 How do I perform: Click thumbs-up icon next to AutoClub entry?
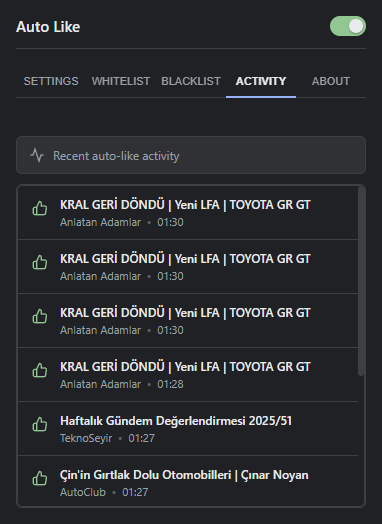[x=40, y=479]
